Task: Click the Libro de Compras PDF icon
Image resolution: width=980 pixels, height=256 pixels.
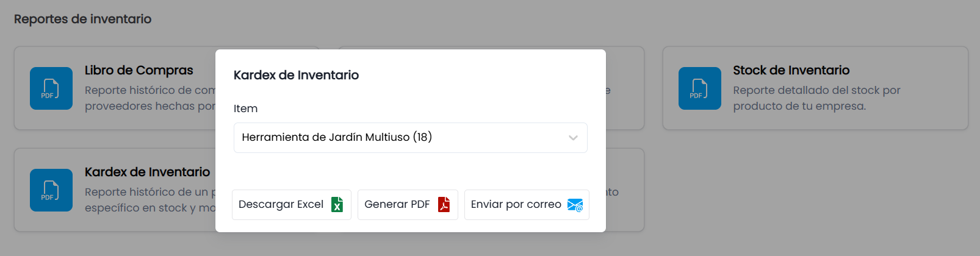Action: click(x=51, y=88)
